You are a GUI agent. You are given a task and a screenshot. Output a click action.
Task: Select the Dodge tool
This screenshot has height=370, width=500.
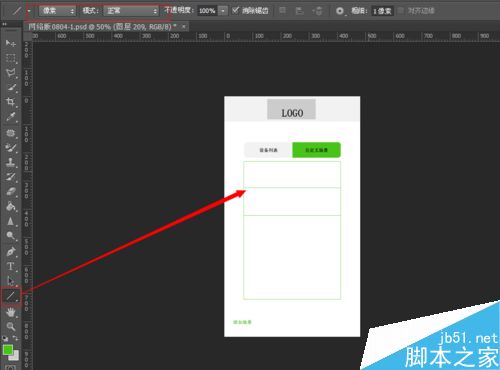point(11,236)
